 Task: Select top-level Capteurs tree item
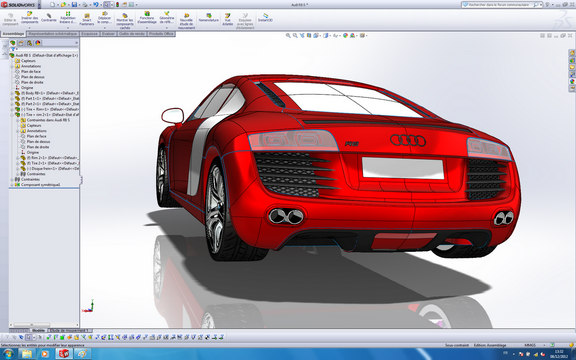(28, 61)
